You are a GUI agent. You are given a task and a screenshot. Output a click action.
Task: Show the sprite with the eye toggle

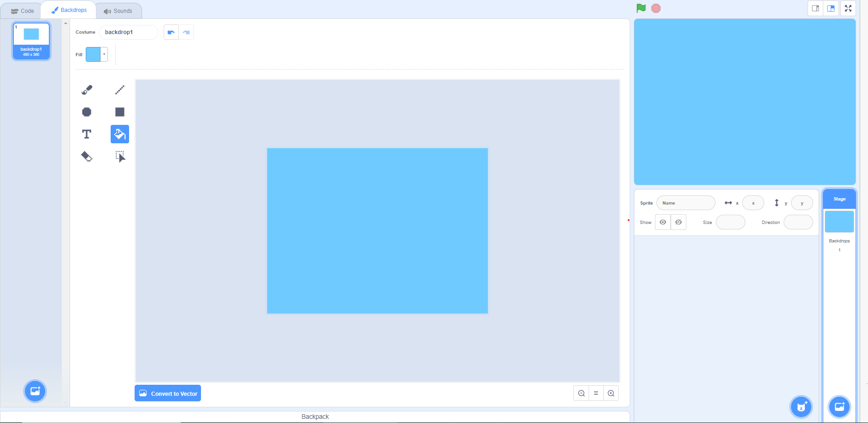coord(663,222)
